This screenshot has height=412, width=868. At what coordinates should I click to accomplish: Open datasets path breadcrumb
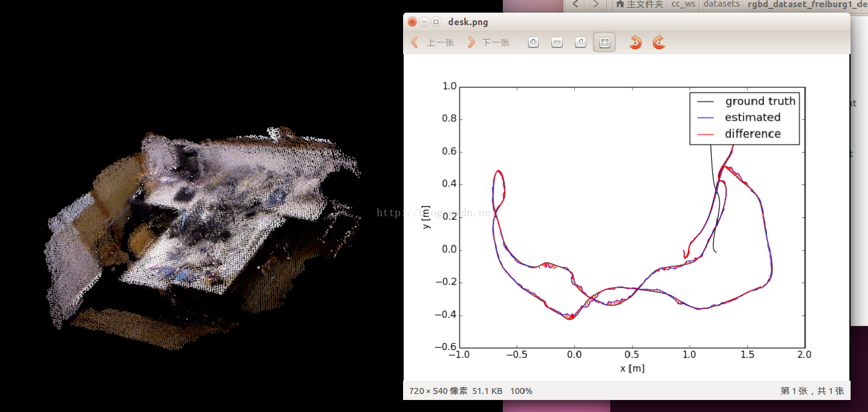[721, 5]
